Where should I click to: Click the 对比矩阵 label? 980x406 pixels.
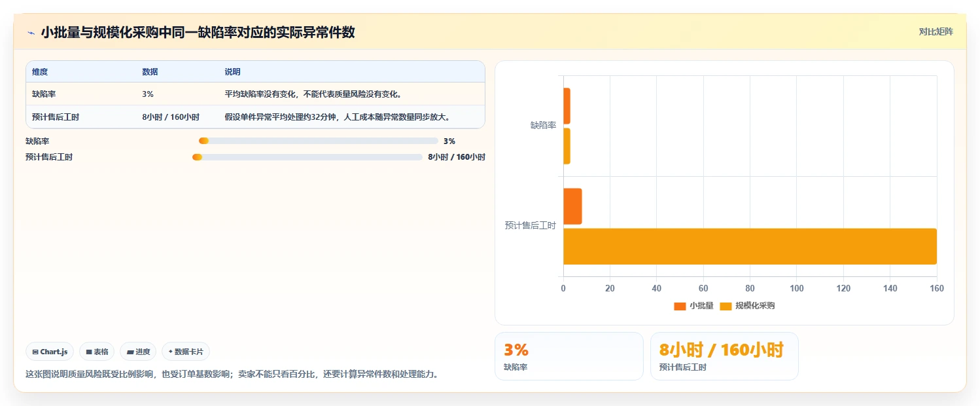click(936, 31)
